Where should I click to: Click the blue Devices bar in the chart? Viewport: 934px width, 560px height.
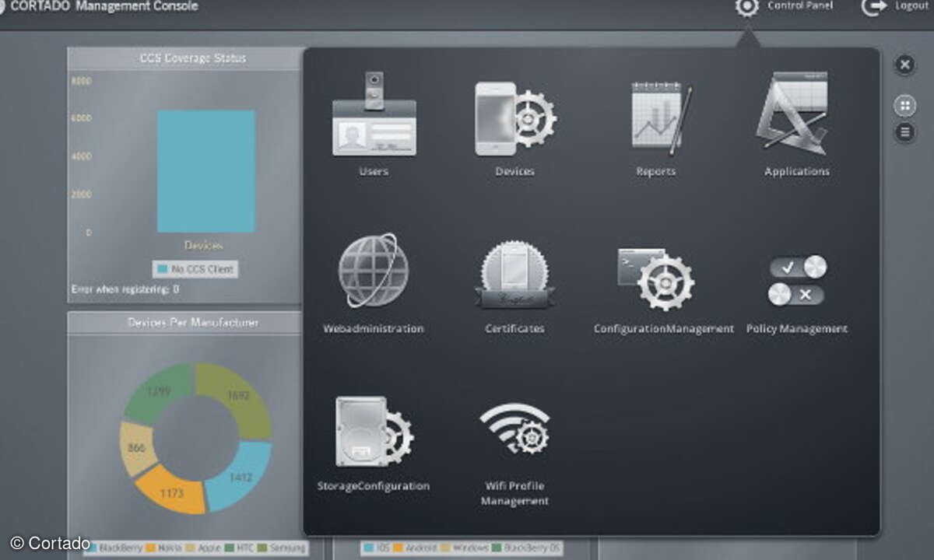206,171
